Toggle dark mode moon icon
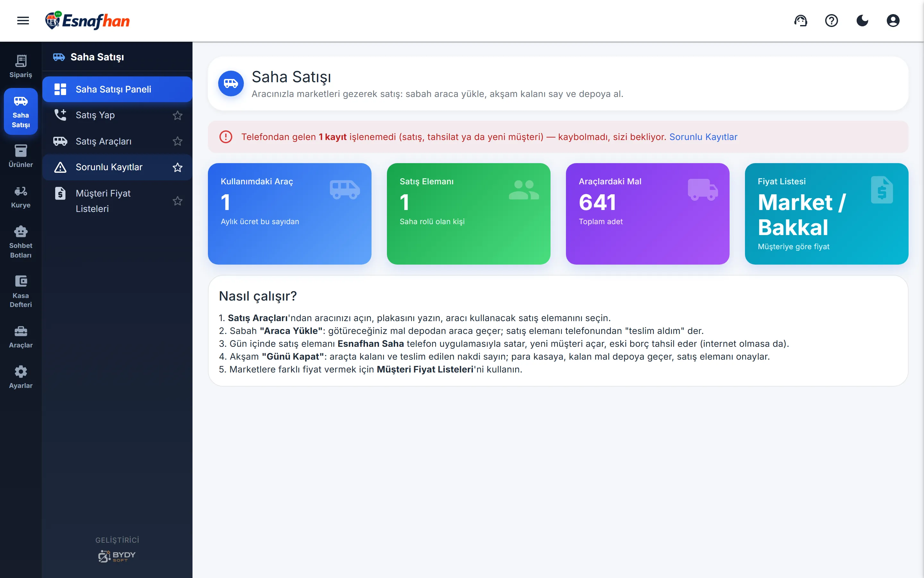Image resolution: width=924 pixels, height=578 pixels. tap(862, 21)
